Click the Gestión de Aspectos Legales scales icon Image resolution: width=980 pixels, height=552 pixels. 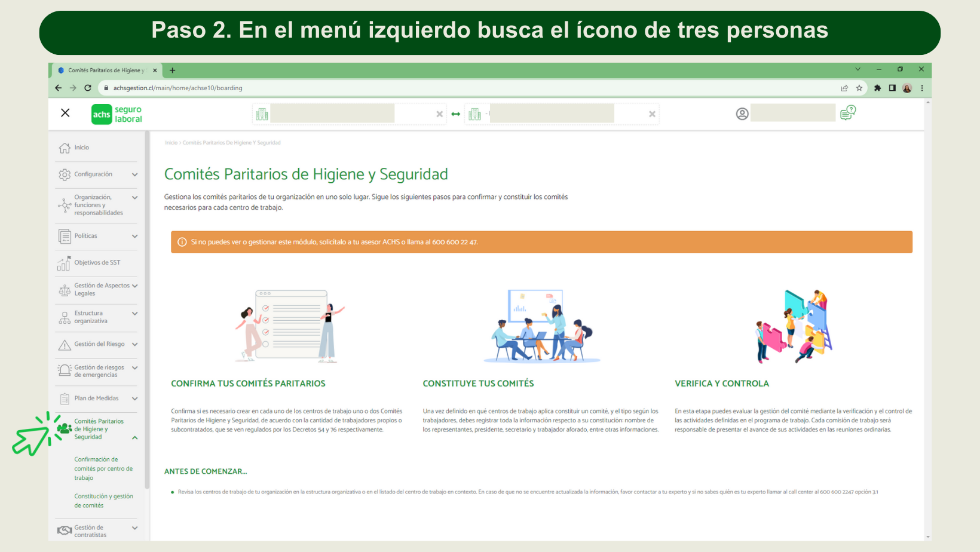tap(65, 290)
